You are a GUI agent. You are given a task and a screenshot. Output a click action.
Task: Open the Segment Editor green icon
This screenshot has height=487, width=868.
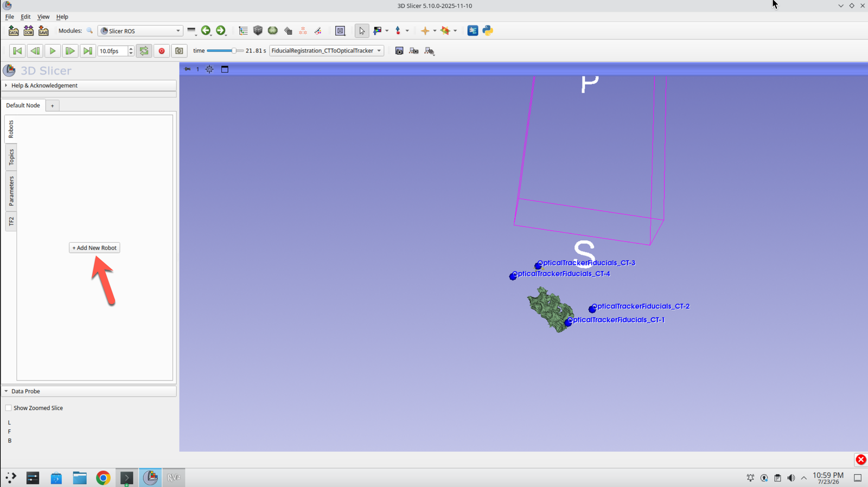coord(273,30)
